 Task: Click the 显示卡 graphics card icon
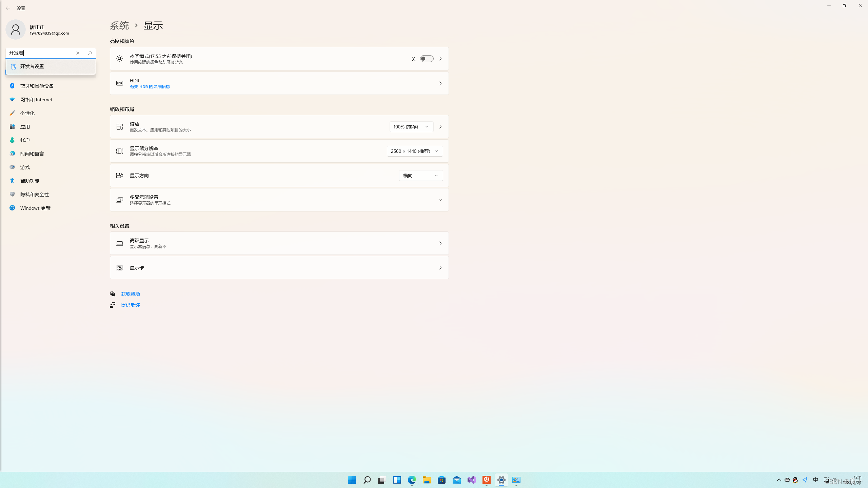point(120,268)
